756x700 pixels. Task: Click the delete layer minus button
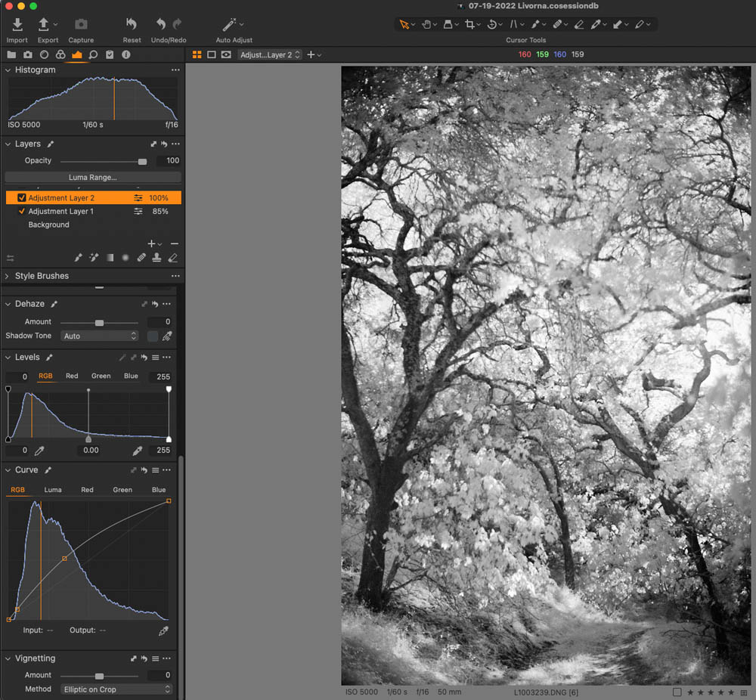coord(175,244)
